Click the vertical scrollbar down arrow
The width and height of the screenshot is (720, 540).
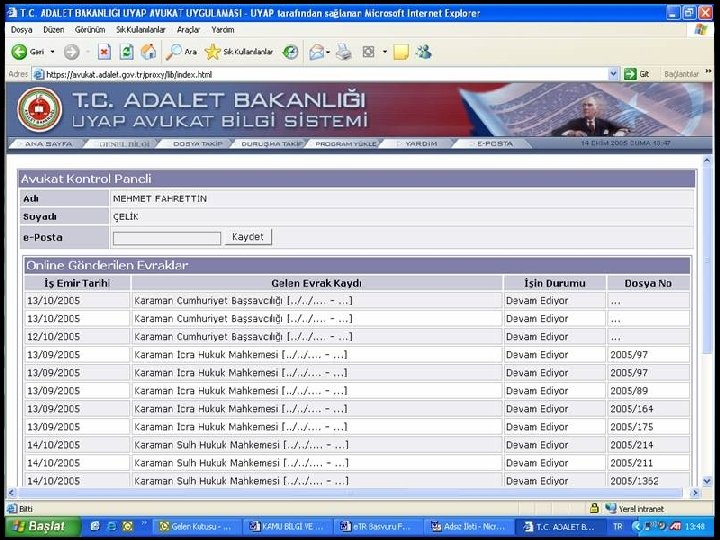click(x=707, y=481)
